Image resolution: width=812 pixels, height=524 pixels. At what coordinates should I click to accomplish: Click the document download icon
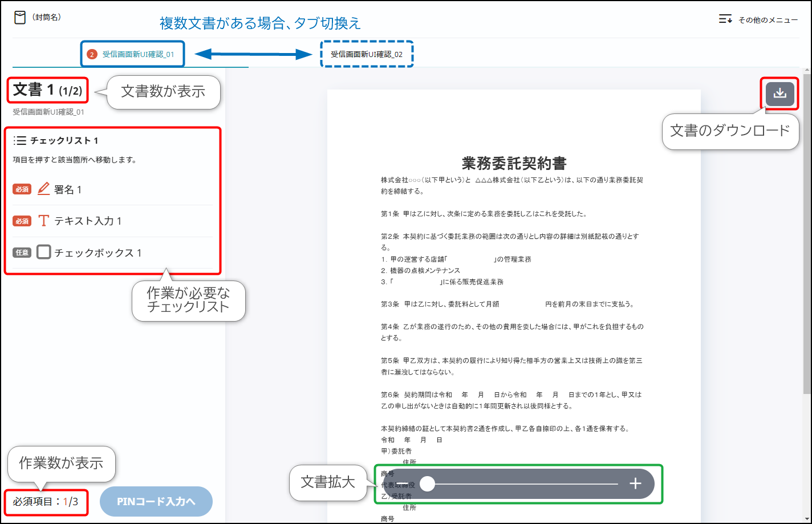[x=780, y=94]
